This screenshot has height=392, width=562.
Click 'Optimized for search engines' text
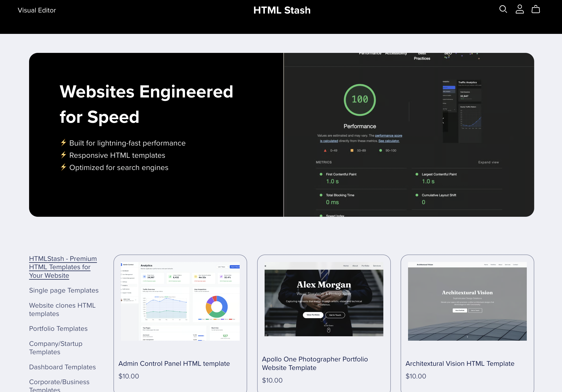coord(119,168)
